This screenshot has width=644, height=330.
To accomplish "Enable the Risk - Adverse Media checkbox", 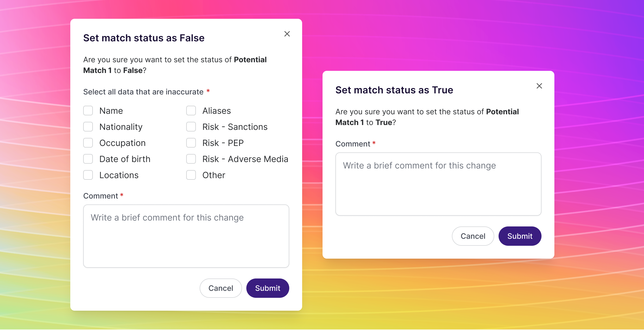I will coord(191,159).
